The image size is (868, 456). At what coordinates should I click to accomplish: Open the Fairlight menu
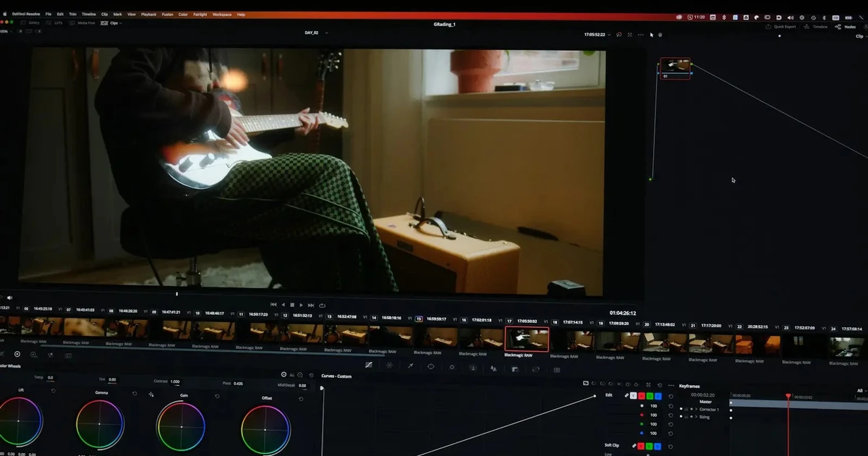[200, 14]
